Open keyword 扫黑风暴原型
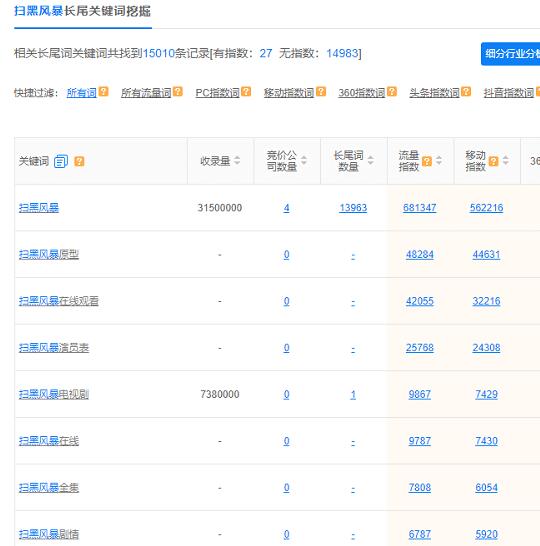Viewport: 540px width, 546px height. (x=49, y=255)
